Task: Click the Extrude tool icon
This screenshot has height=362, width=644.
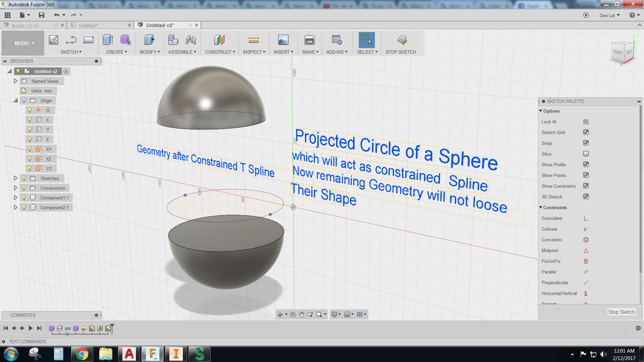Action: pos(108,40)
